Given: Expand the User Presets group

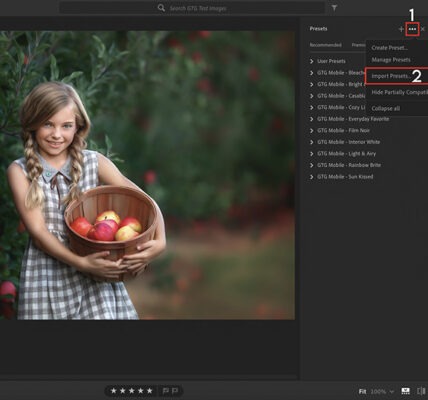Looking at the screenshot, I should click(327, 61).
